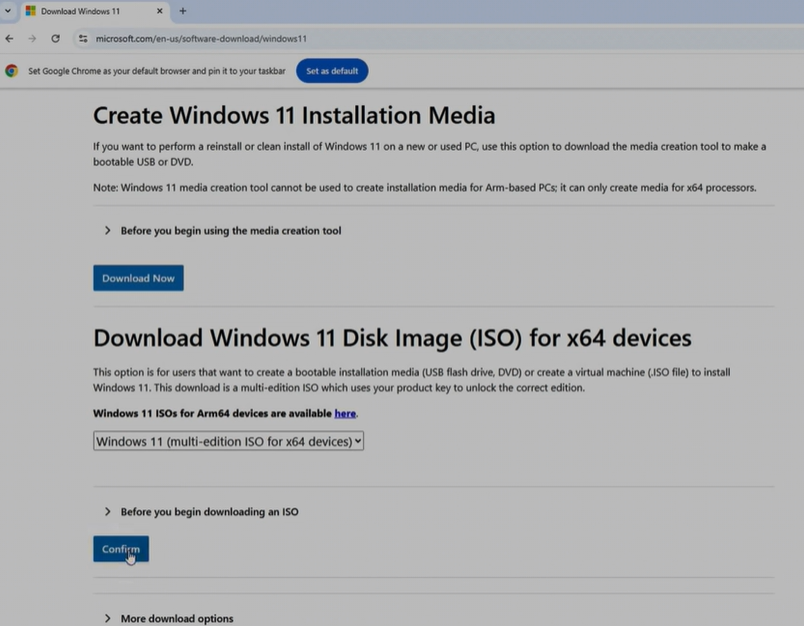Click the Download Windows 11 Disk Image heading

392,338
